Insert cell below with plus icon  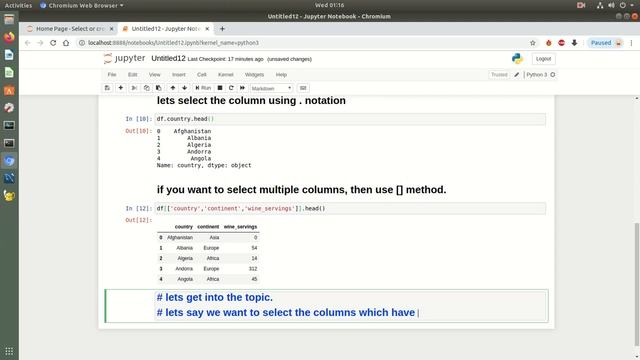(x=120, y=88)
